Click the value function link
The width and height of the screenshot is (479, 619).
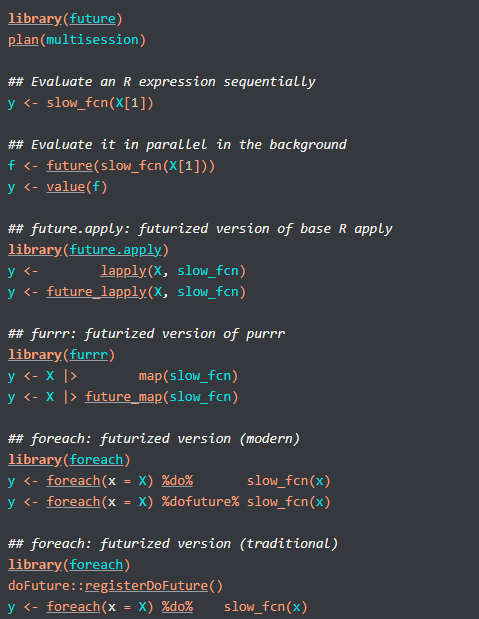point(66,187)
